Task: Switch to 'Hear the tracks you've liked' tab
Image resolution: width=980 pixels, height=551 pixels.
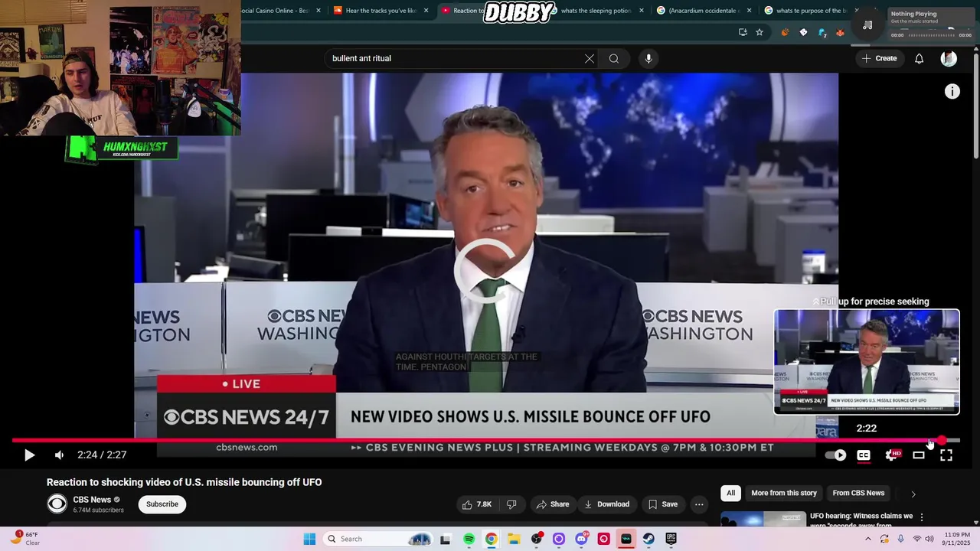Action: (381, 11)
